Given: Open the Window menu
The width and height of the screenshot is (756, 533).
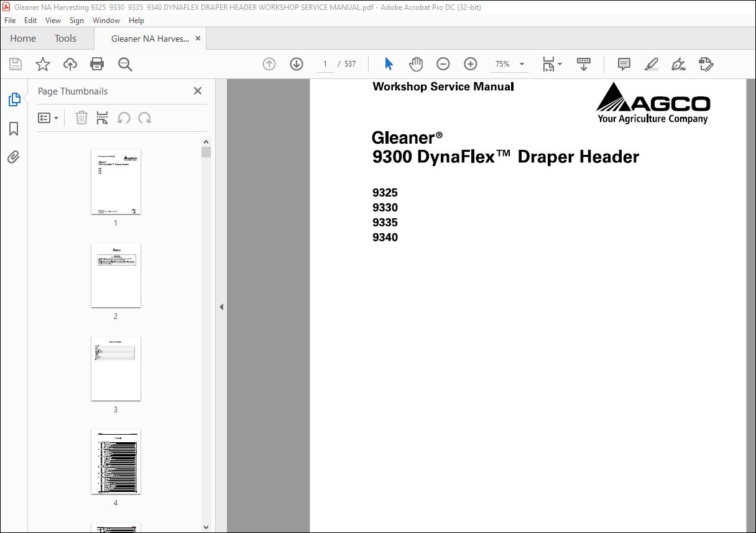Looking at the screenshot, I should coord(106,21).
